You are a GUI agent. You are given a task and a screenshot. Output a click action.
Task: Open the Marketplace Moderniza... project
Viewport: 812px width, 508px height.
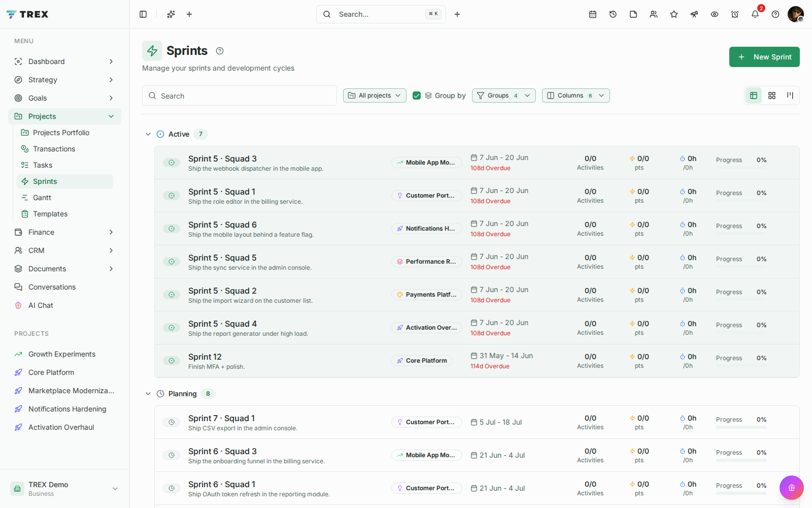click(65, 391)
